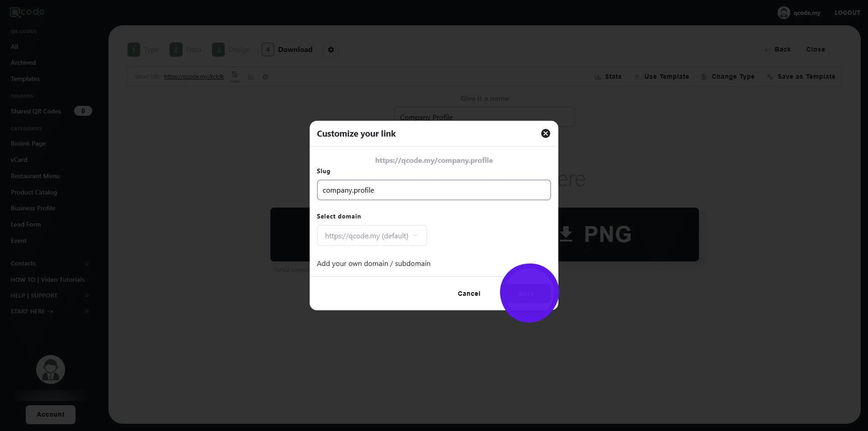The height and width of the screenshot is (431, 868).
Task: Open the qcode logo home link
Action: (27, 12)
